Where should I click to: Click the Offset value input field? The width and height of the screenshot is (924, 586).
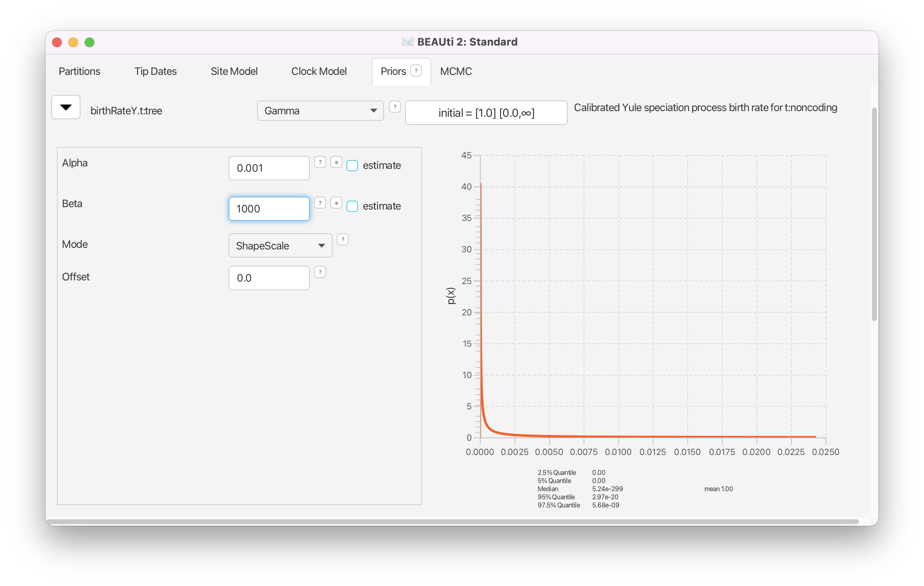tap(269, 278)
